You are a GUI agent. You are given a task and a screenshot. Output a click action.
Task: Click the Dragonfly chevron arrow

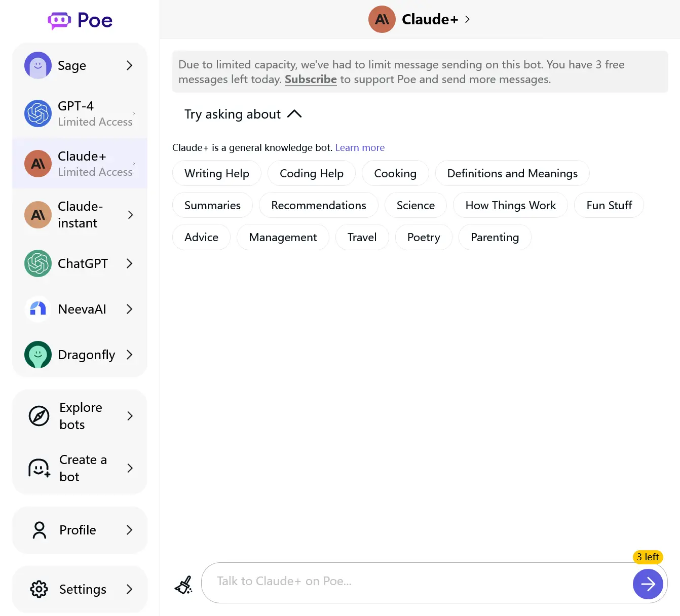pos(129,355)
